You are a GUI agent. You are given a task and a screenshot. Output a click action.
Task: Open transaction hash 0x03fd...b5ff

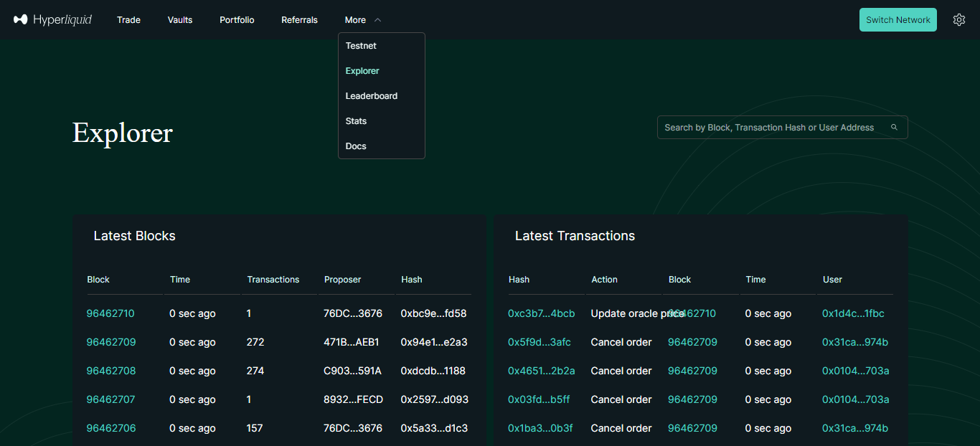pyautogui.click(x=539, y=399)
